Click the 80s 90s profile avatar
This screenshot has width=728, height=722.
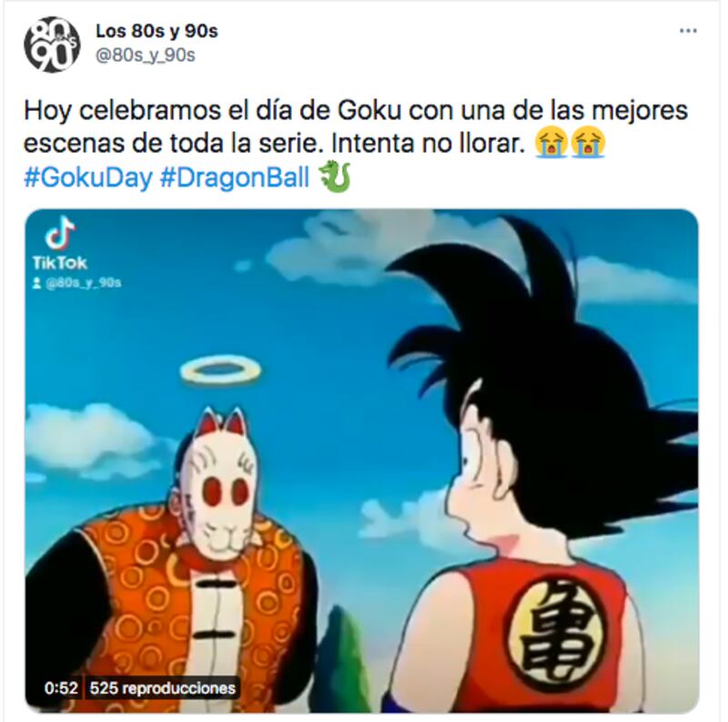point(52,45)
